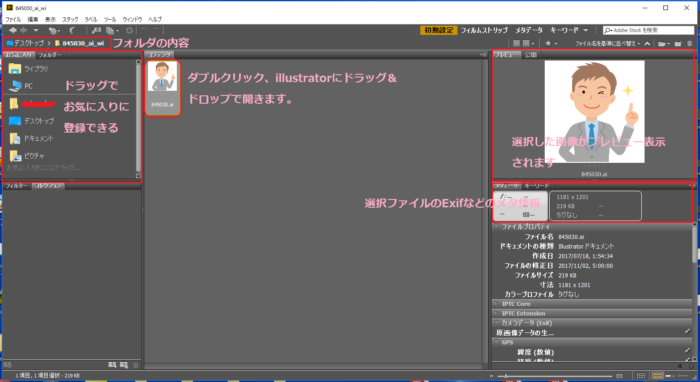Collapse the ファイルプロパティ section
Image resolution: width=700 pixels, height=382 pixels.
[x=496, y=227]
